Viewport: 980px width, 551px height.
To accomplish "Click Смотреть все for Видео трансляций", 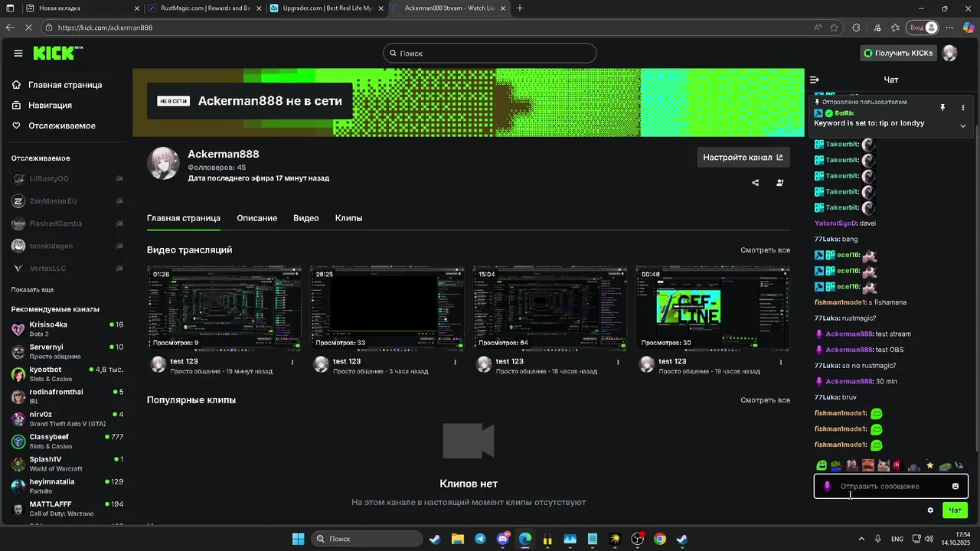I will click(765, 250).
